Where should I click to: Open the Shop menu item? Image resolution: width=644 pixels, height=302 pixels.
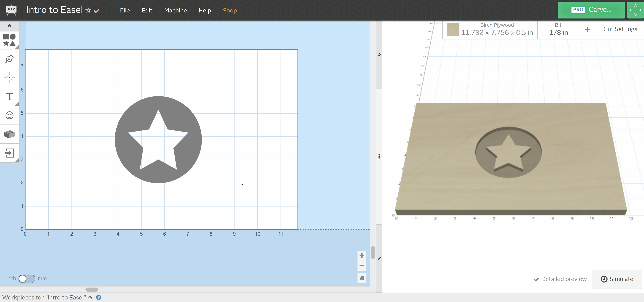(x=230, y=10)
